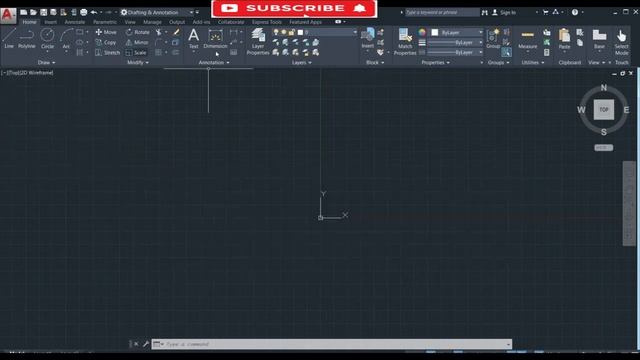640x360 pixels.
Task: Click the Ellipse tool icon
Action: pyautogui.click(x=80, y=42)
